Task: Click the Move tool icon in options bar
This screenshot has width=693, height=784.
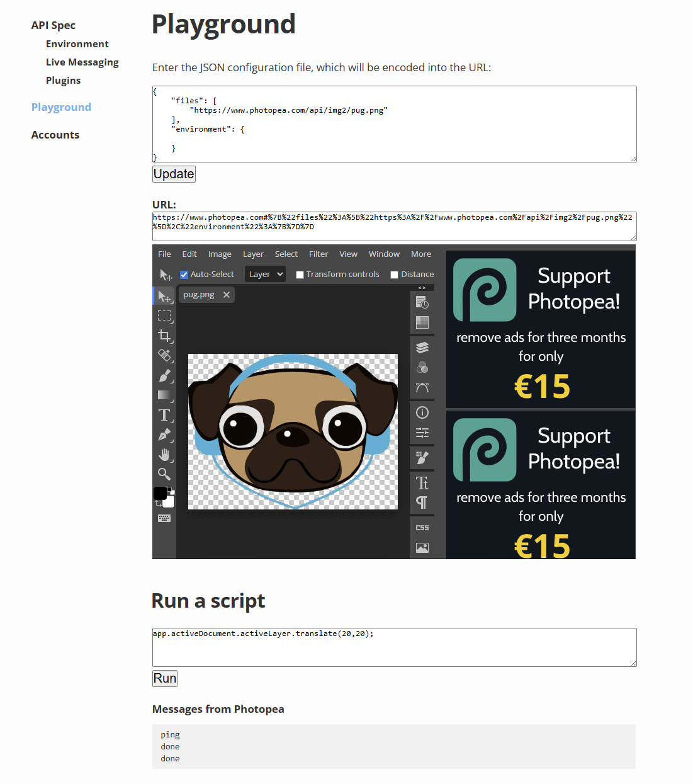Action: point(166,275)
